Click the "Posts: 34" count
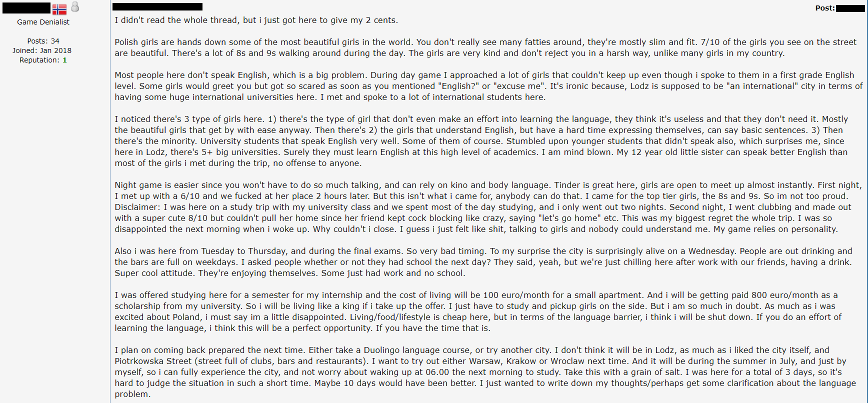The image size is (868, 403). tap(43, 41)
